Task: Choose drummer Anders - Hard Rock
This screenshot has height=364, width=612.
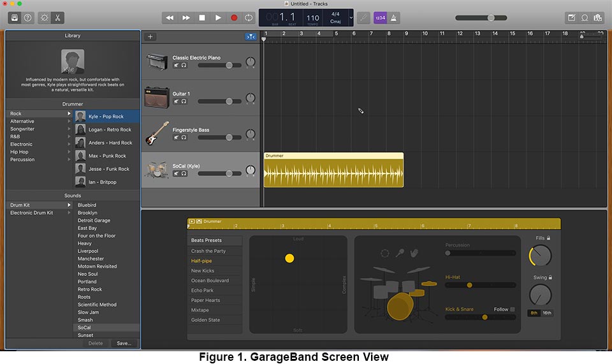Action: pyautogui.click(x=107, y=143)
